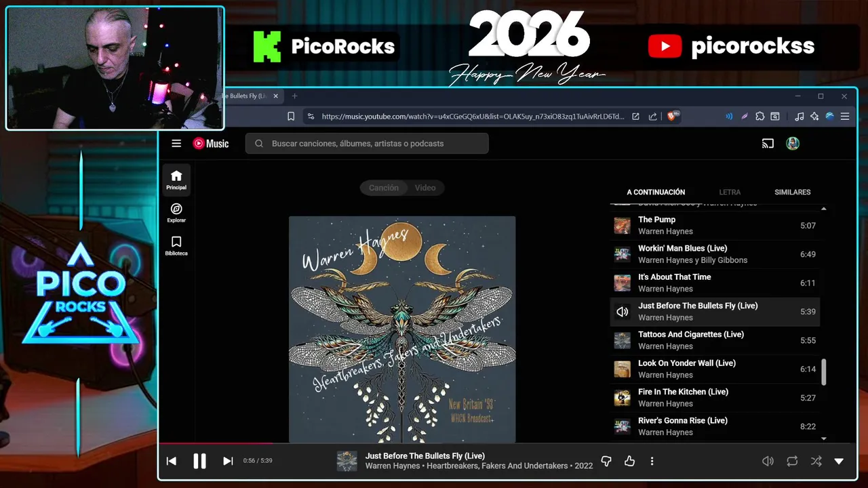Open Explorar in the sidebar
Viewport: 868px width, 488px height.
click(176, 212)
